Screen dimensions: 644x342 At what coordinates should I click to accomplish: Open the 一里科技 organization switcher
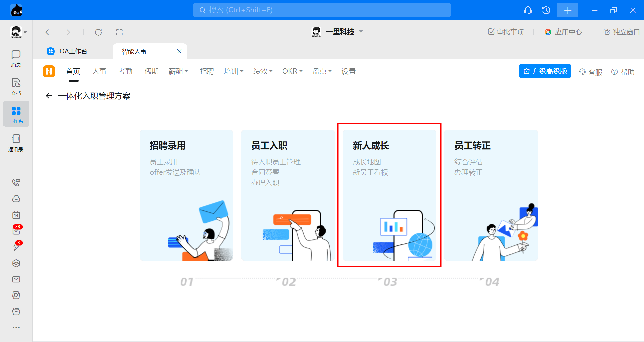click(x=337, y=32)
